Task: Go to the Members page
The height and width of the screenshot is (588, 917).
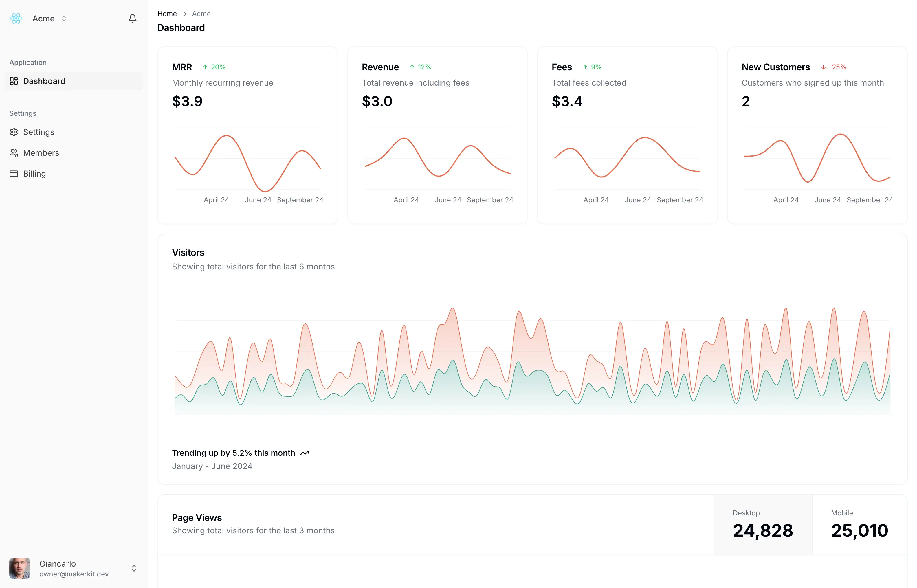Action: click(x=74, y=153)
